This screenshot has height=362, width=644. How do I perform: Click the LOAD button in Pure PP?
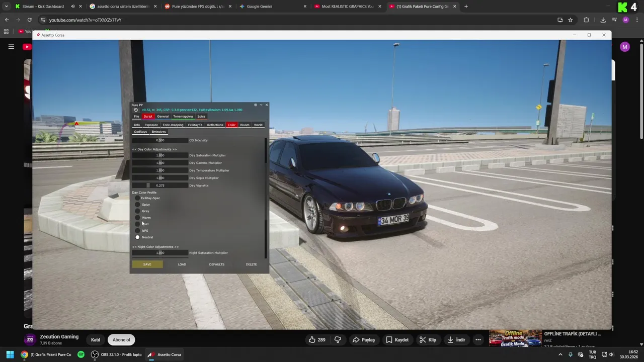[182, 264]
